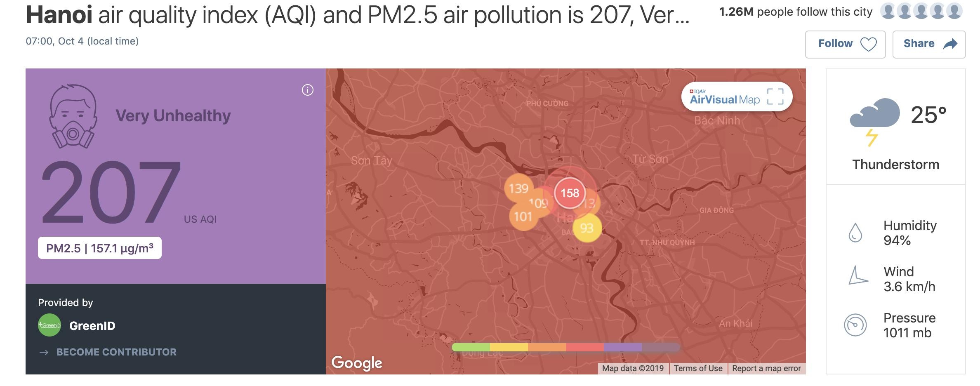Select the 139 AQI station marker
The image size is (980, 386).
point(518,188)
